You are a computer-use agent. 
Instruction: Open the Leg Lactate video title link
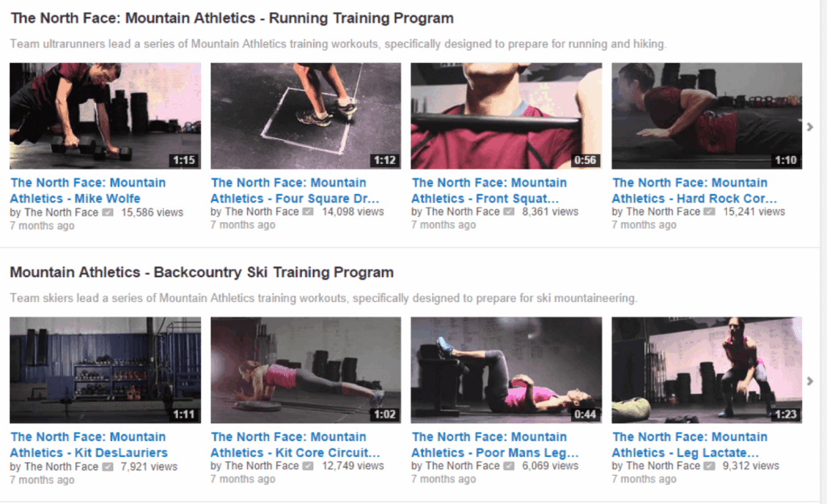click(690, 444)
